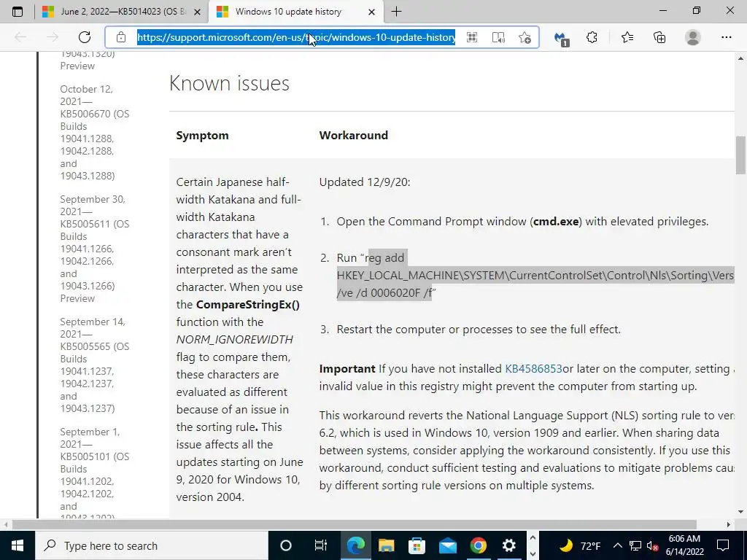
Task: Click the horizontal scrollbar right arrow
Action: click(729, 524)
